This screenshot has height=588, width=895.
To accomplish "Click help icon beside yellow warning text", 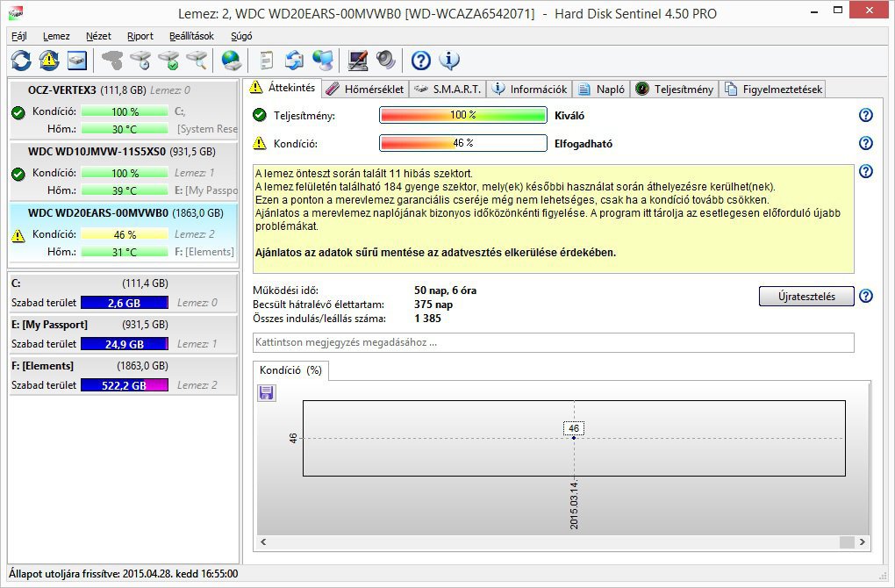I will [866, 171].
